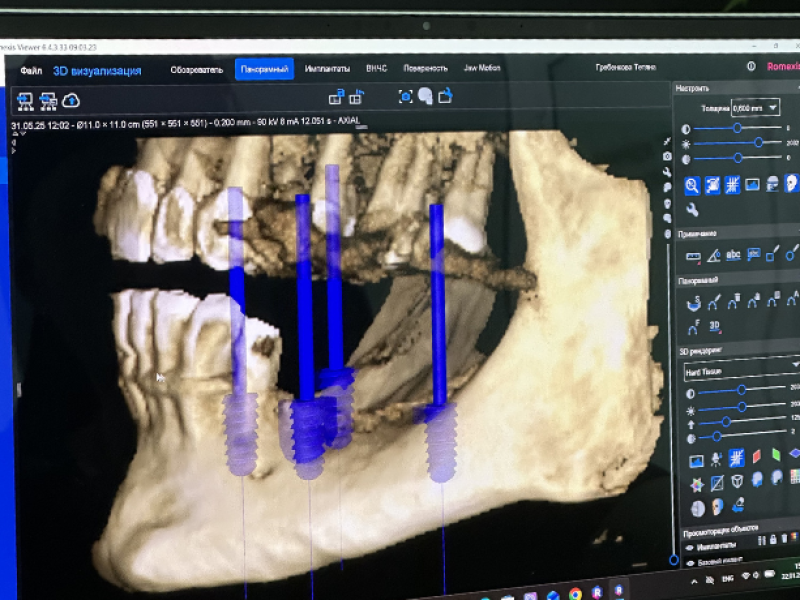Open the Толщина thickness dropdown

click(756, 108)
